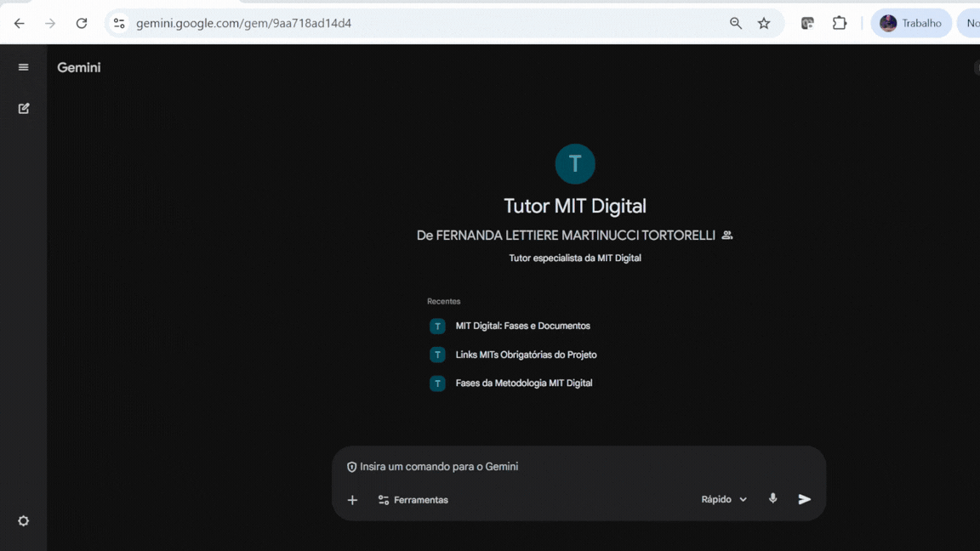
Task: Open the Gemini hamburger main menu
Action: click(24, 67)
